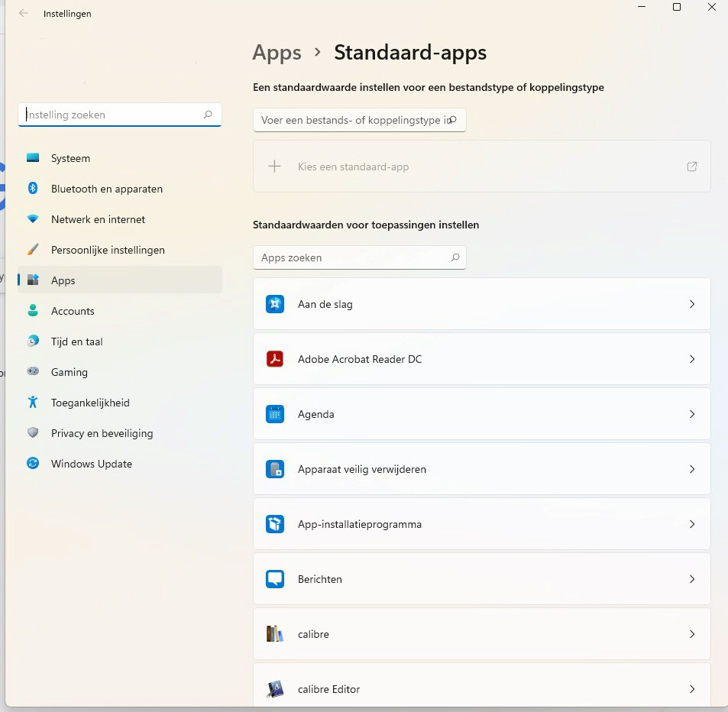
Task: Click the Netwerk en internet wifi icon
Action: pos(33,218)
